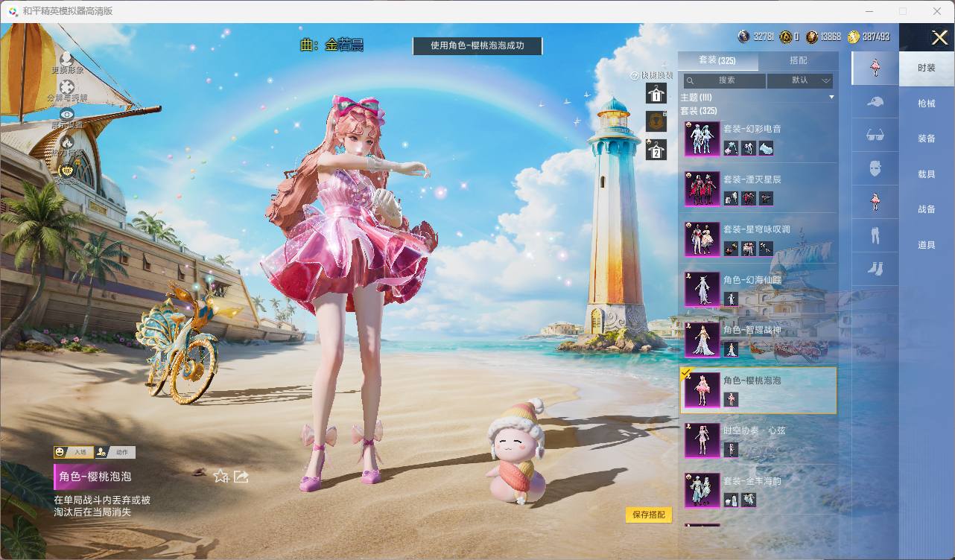Select the shoes category icon
The image size is (955, 560).
tap(875, 268)
